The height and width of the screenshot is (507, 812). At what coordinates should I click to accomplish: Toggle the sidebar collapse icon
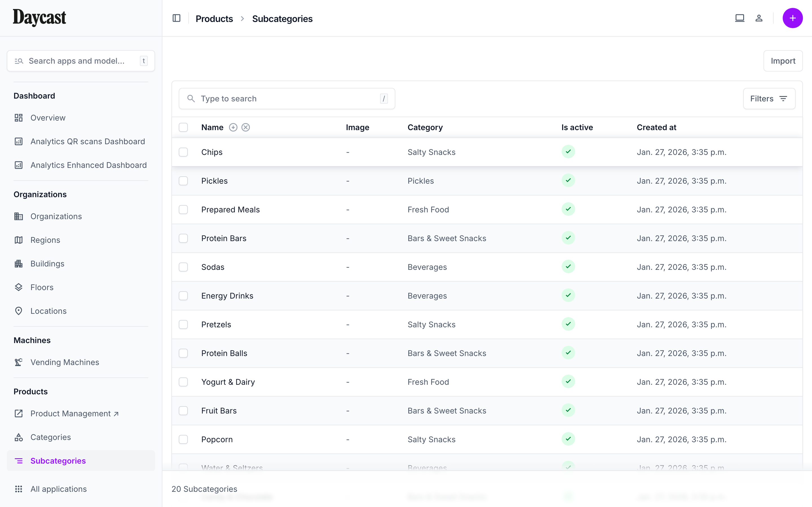pyautogui.click(x=176, y=18)
